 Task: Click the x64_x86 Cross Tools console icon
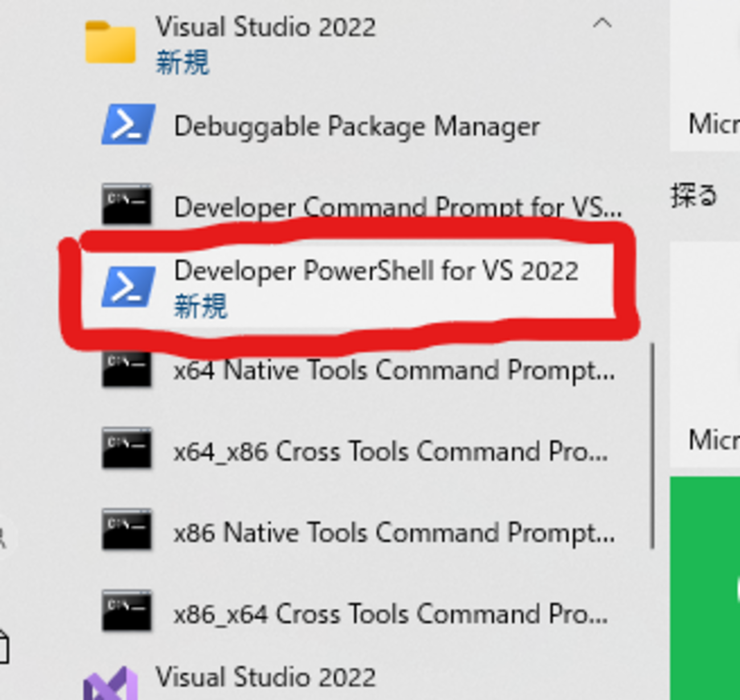click(127, 448)
